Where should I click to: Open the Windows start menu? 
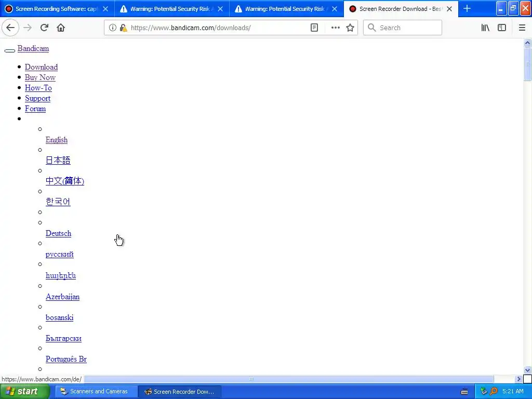coord(25,392)
